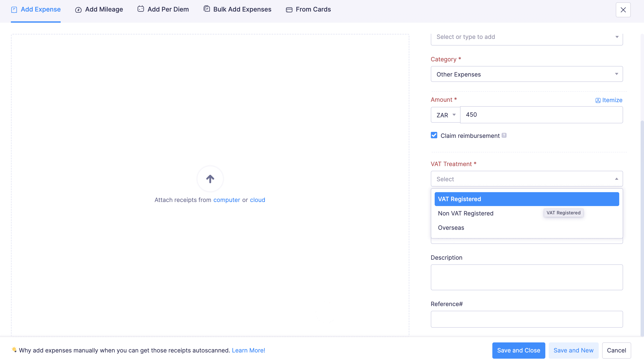Click the Add Mileage gauge icon
The width and height of the screenshot is (644, 364).
coord(78,10)
